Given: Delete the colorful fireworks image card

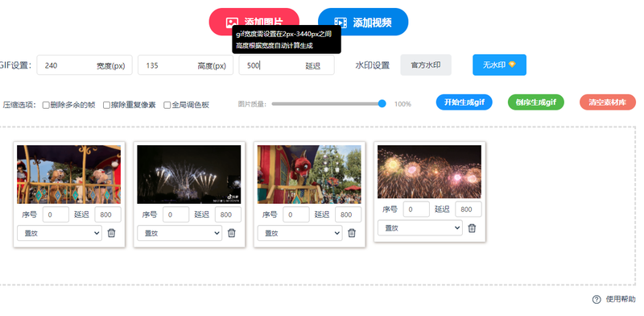Looking at the screenshot, I should [472, 228].
